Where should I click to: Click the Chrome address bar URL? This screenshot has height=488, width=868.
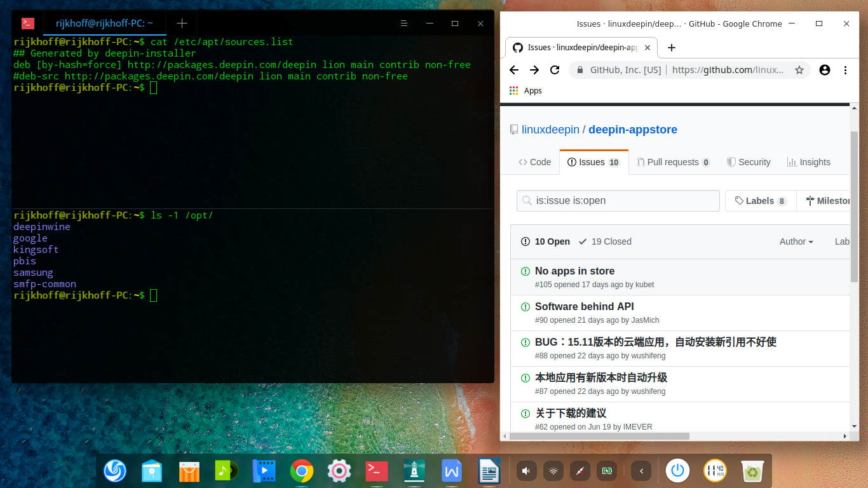click(x=728, y=70)
